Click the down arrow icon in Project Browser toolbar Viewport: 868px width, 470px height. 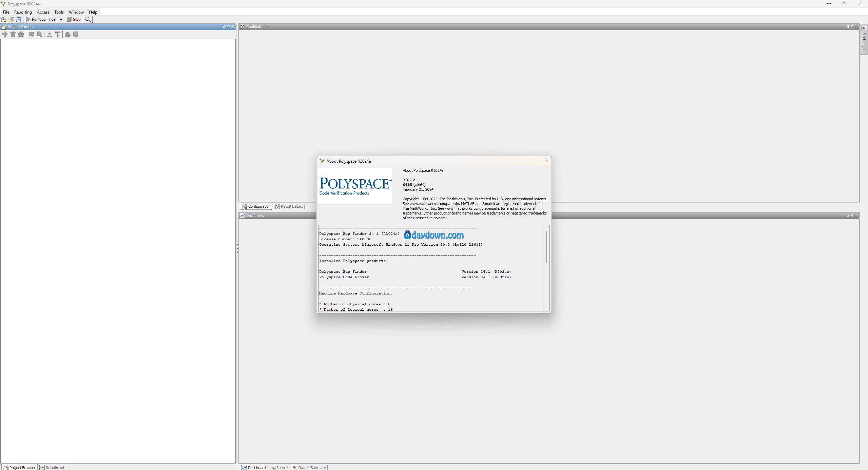pos(58,34)
